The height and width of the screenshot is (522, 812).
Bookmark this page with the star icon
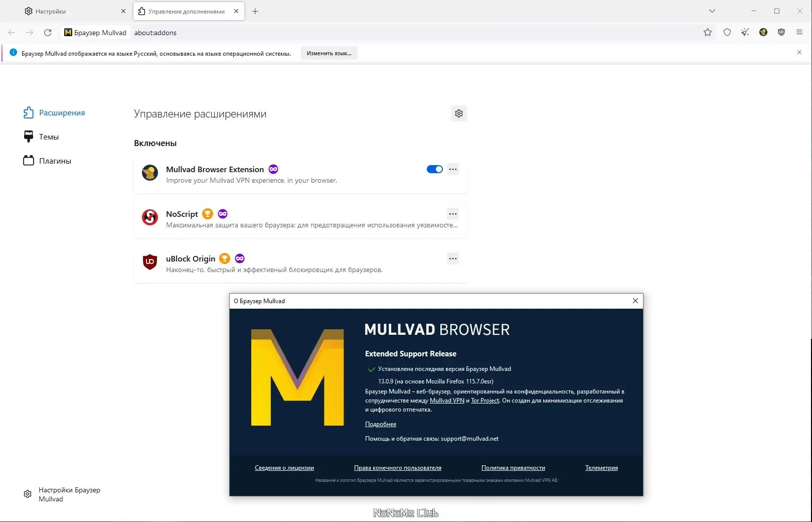click(708, 33)
